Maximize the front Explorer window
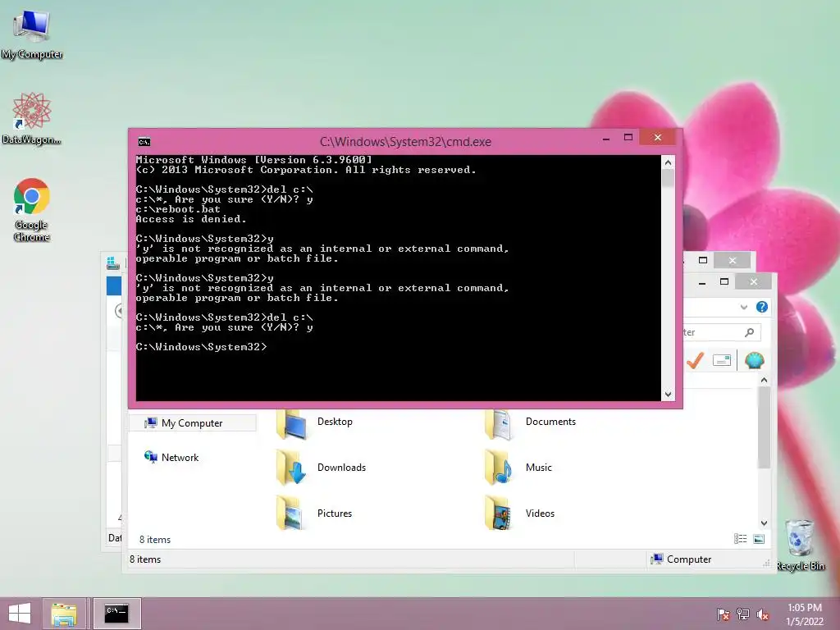This screenshot has width=840, height=630. [724, 282]
